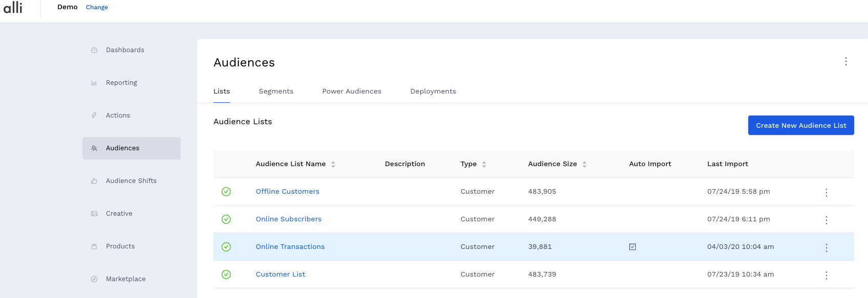Sort the table by Audience Size

click(x=584, y=165)
